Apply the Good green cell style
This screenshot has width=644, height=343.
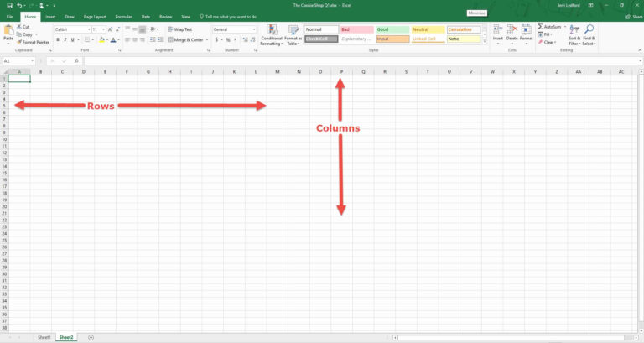392,29
